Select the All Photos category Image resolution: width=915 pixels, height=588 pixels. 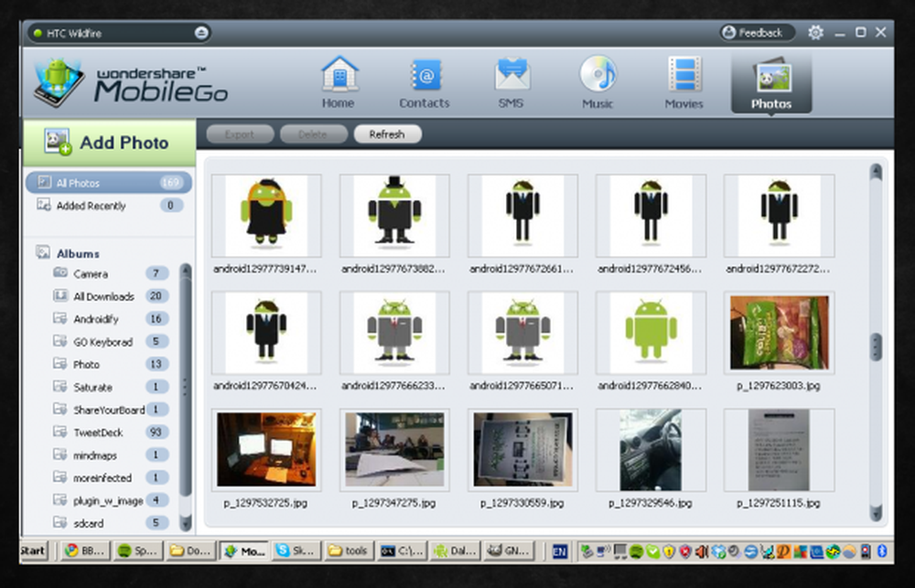109,183
